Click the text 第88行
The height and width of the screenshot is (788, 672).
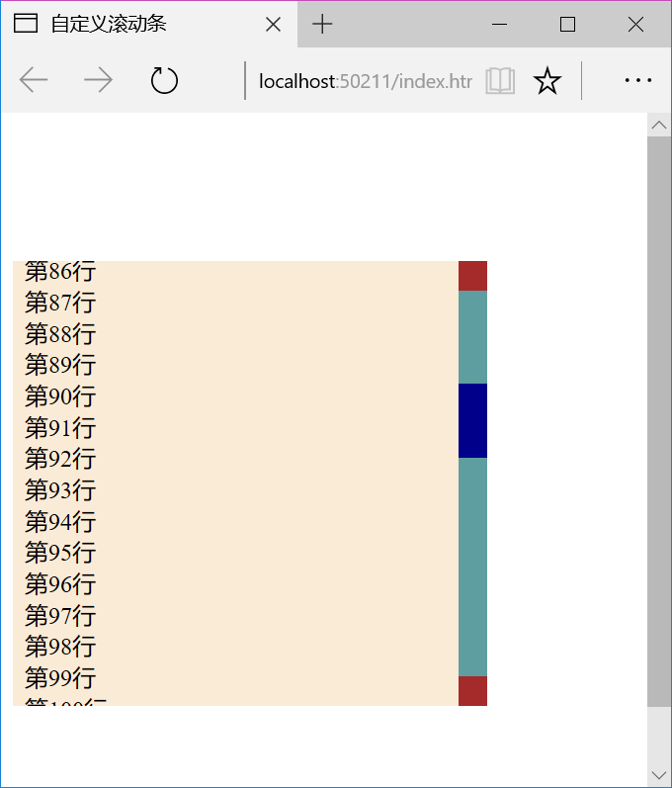(60, 334)
